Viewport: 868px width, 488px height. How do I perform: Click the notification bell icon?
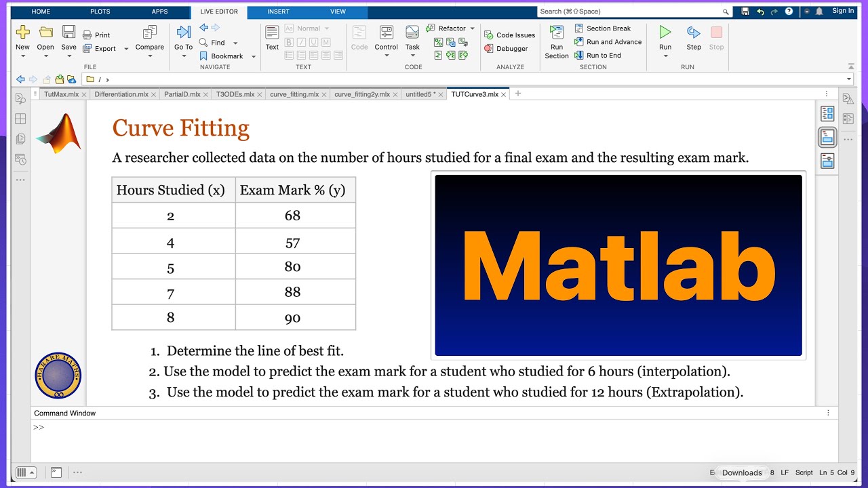click(819, 12)
